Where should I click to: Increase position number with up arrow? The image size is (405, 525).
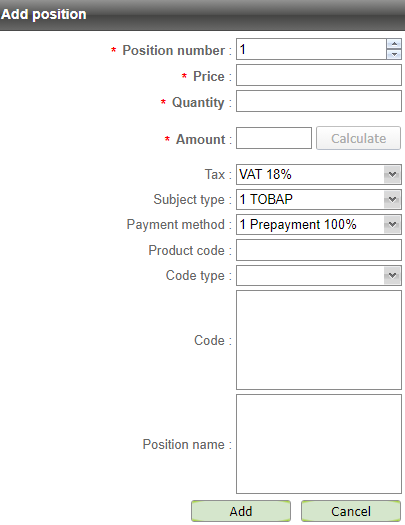pos(394,44)
